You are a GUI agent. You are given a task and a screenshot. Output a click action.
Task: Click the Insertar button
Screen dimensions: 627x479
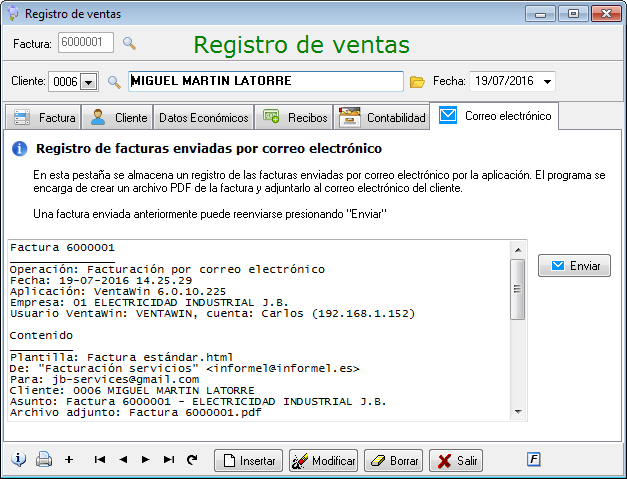248,461
